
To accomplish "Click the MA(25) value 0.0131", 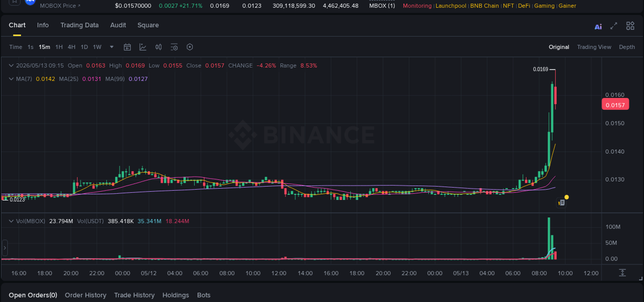I will click(x=92, y=79).
